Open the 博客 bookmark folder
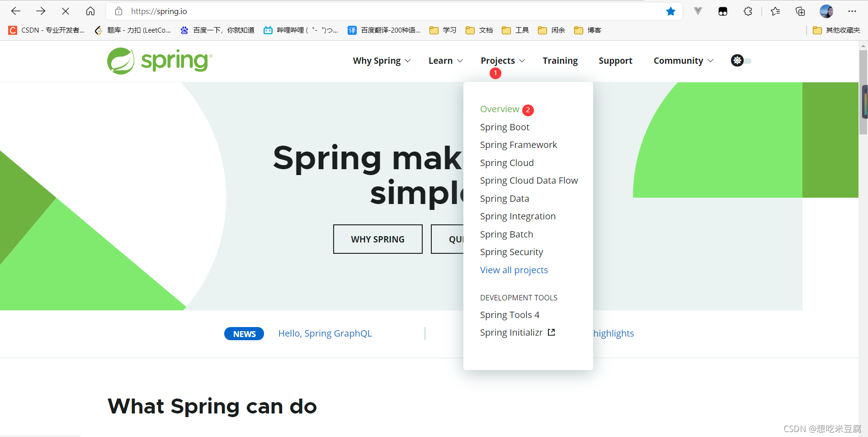Image resolution: width=868 pixels, height=437 pixels. tap(588, 30)
